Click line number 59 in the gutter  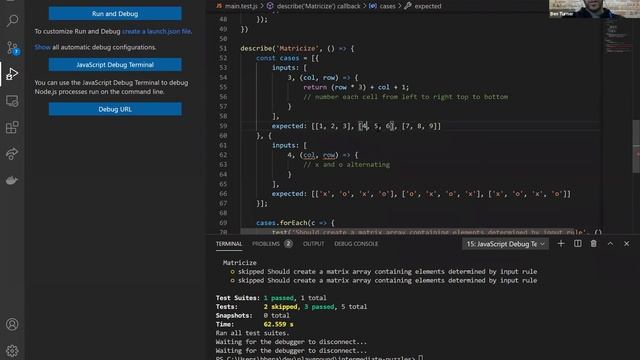223,126
